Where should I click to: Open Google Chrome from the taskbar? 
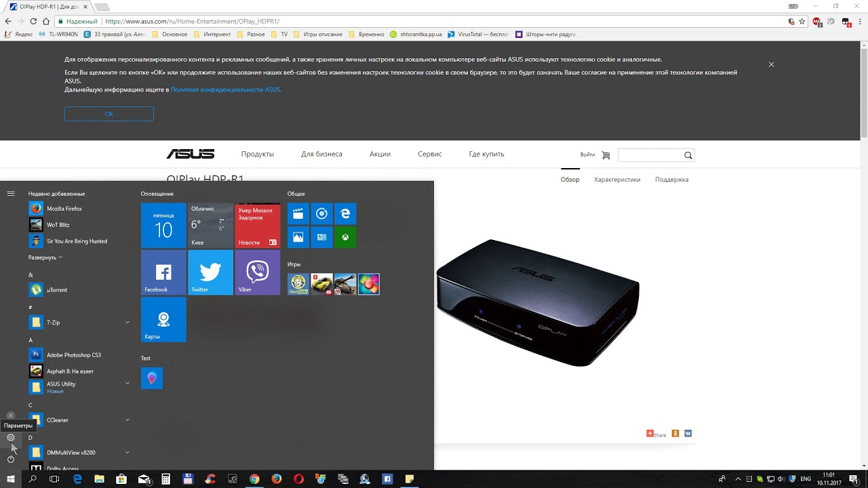[254, 479]
